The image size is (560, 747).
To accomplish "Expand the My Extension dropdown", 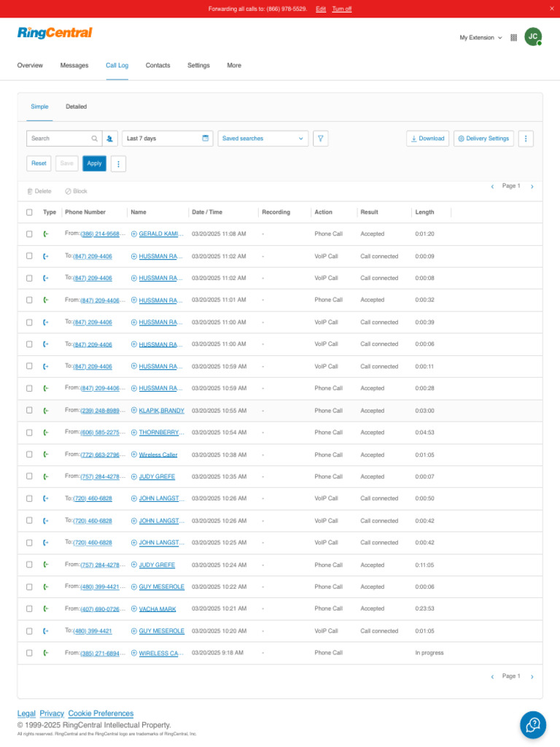I will pyautogui.click(x=481, y=38).
